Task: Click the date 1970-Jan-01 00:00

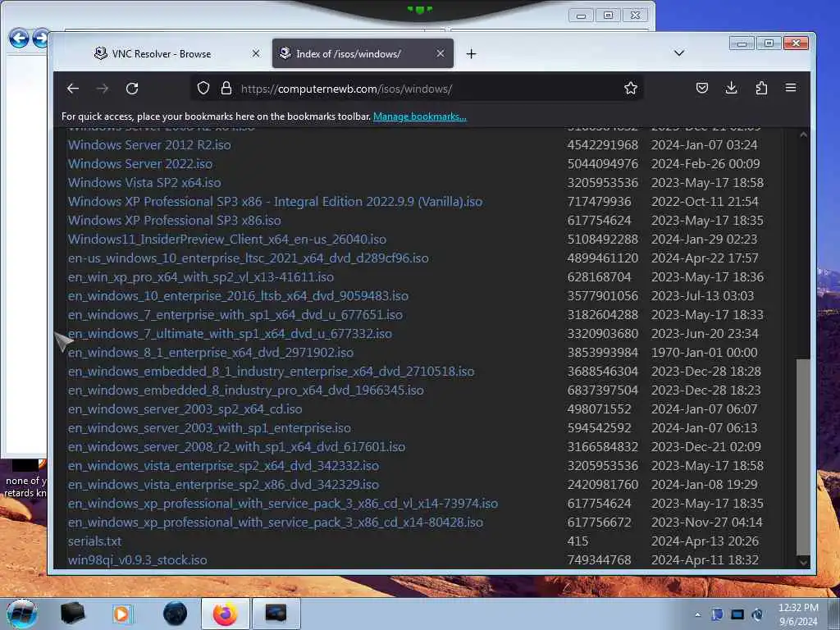Action: [x=705, y=353]
